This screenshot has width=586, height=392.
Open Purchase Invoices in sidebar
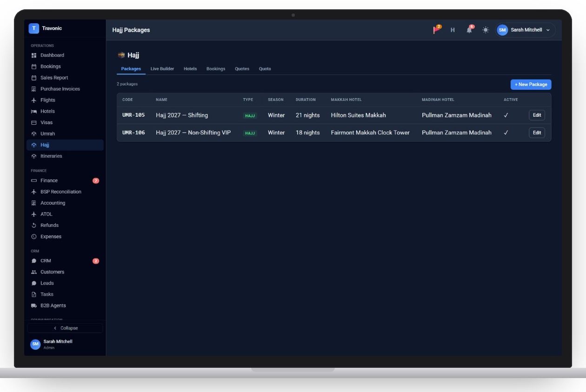point(65,89)
